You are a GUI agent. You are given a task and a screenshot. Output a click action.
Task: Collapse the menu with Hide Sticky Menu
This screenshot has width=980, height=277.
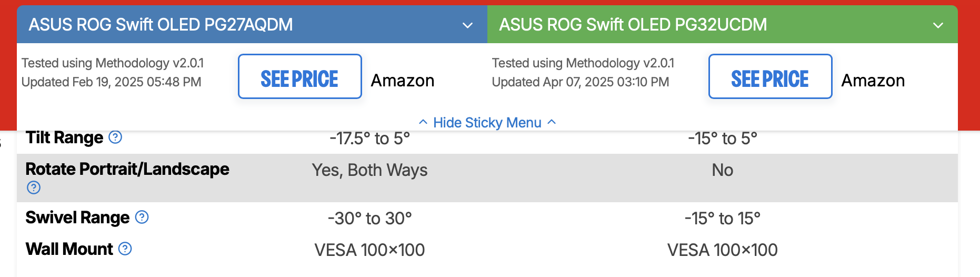coord(487,123)
